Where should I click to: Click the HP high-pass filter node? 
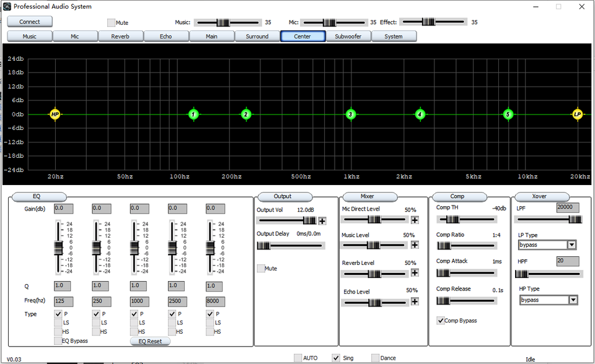[x=55, y=115]
